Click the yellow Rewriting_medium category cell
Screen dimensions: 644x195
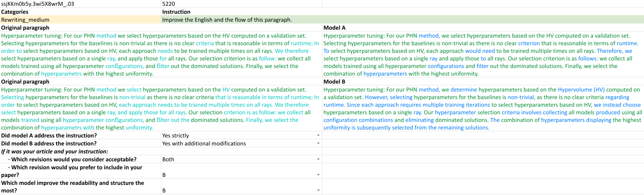pyautogui.click(x=80, y=20)
